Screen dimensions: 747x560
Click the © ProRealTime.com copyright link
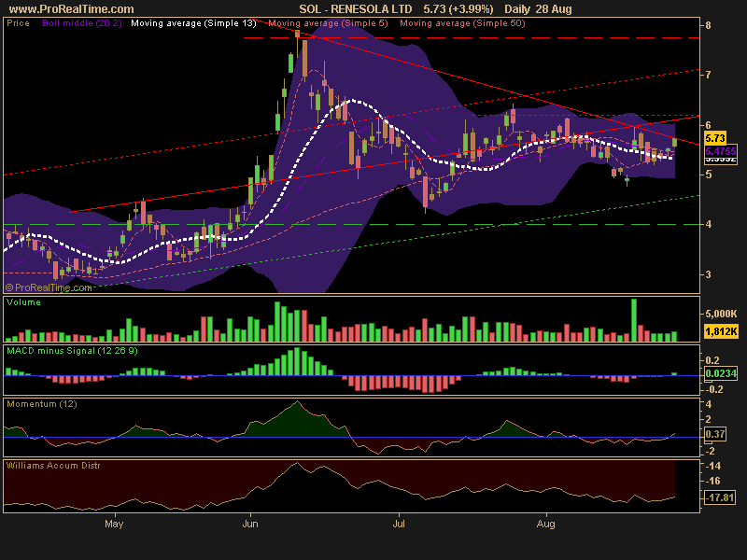49,287
